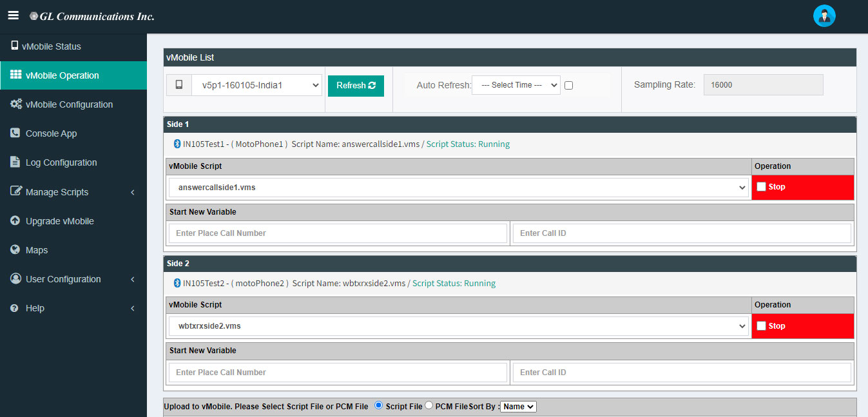The height and width of the screenshot is (417, 868).
Task: Click the green Refresh button
Action: [356, 86]
